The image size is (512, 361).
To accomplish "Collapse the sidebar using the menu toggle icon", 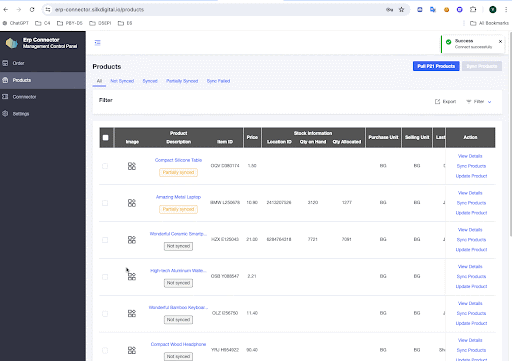I will click(97, 43).
